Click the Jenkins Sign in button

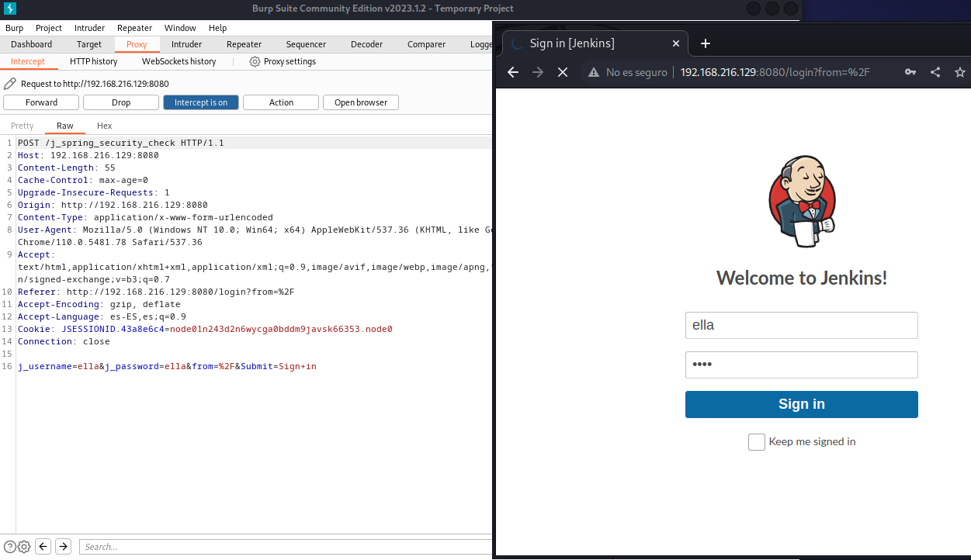[802, 404]
